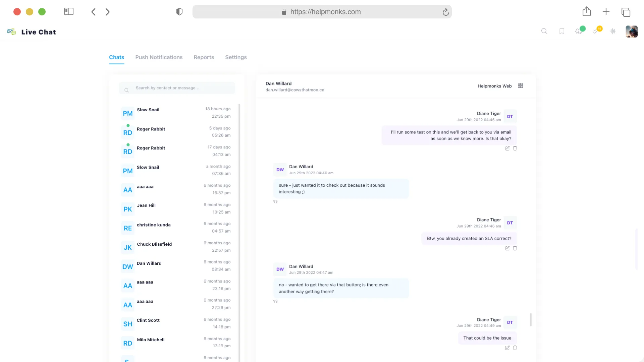Image resolution: width=644 pixels, height=362 pixels.
Task: Open a new browser tab
Action: [x=606, y=12]
